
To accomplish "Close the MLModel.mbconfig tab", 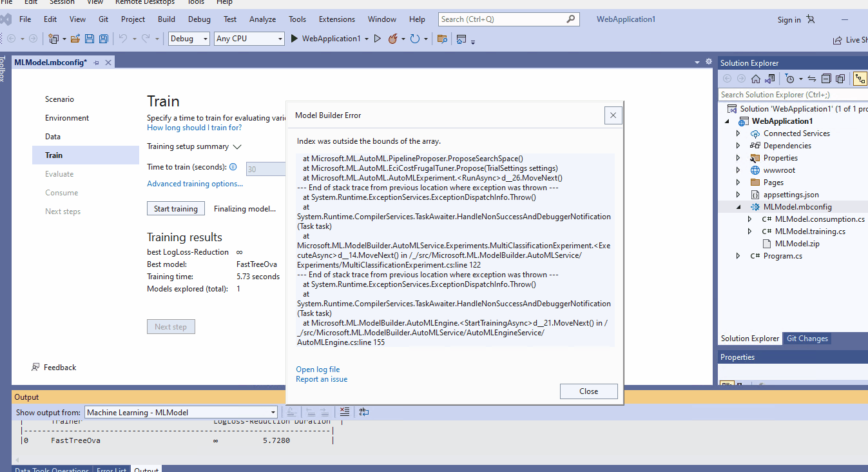I will tap(108, 63).
